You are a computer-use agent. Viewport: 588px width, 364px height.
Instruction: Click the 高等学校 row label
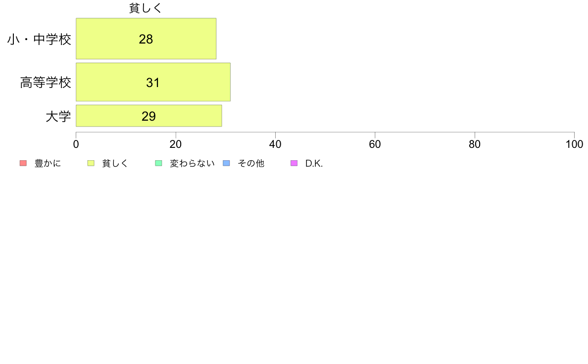pyautogui.click(x=46, y=82)
